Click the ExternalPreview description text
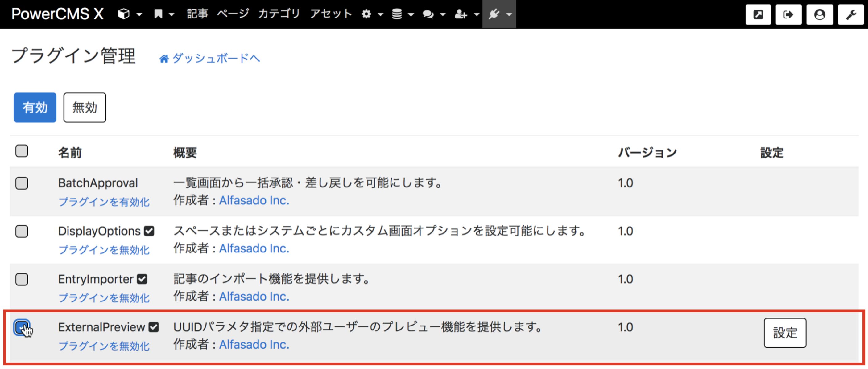 [358, 327]
